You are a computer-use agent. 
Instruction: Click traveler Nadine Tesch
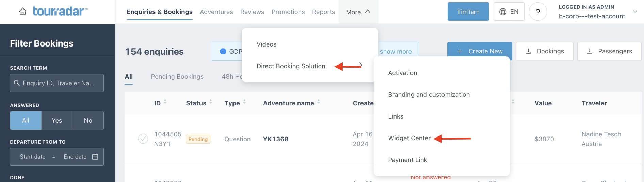click(x=601, y=134)
